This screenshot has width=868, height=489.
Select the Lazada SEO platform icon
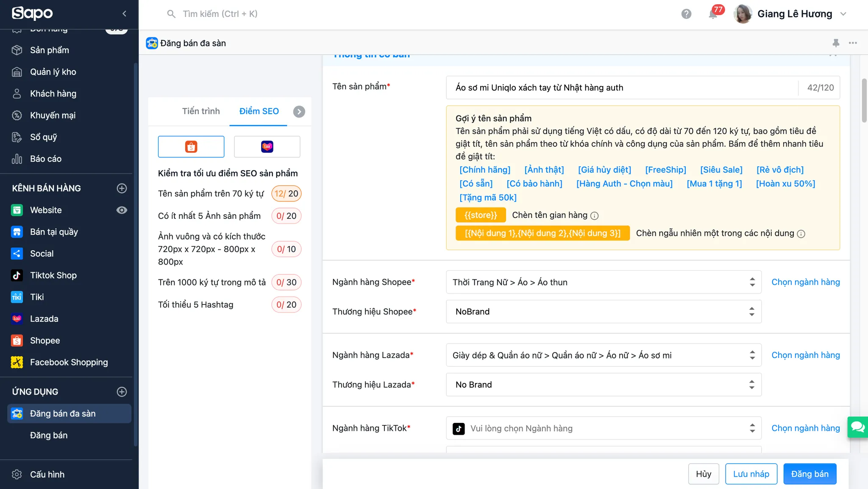click(267, 147)
